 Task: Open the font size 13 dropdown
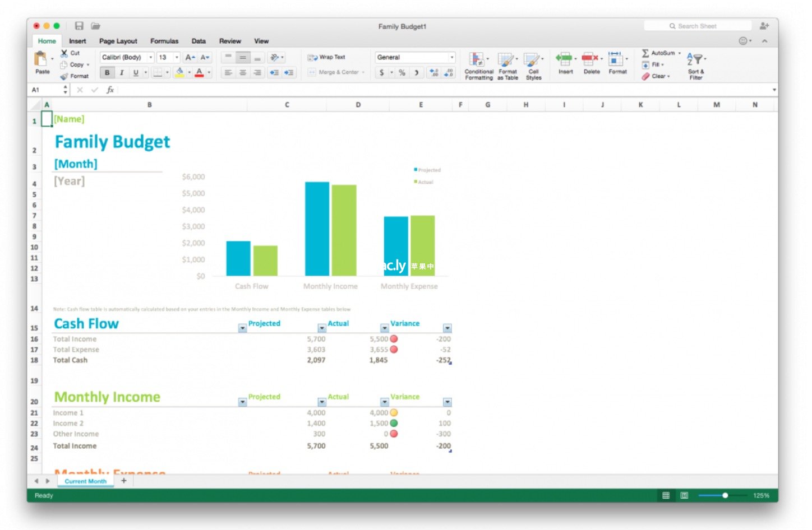pos(177,57)
